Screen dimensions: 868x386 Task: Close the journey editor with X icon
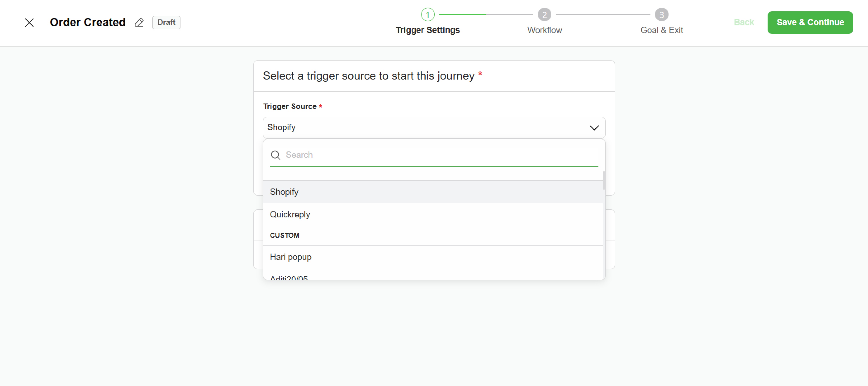29,23
